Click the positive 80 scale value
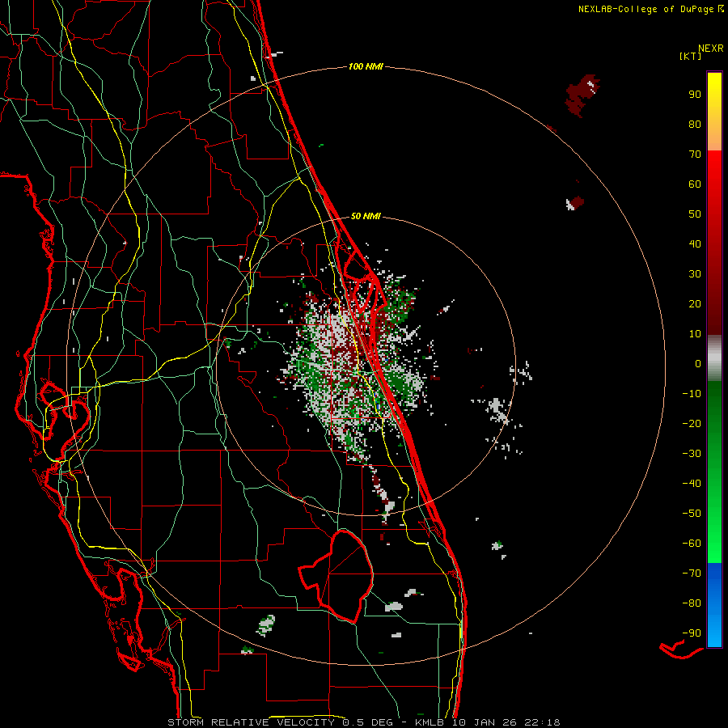 coord(695,124)
